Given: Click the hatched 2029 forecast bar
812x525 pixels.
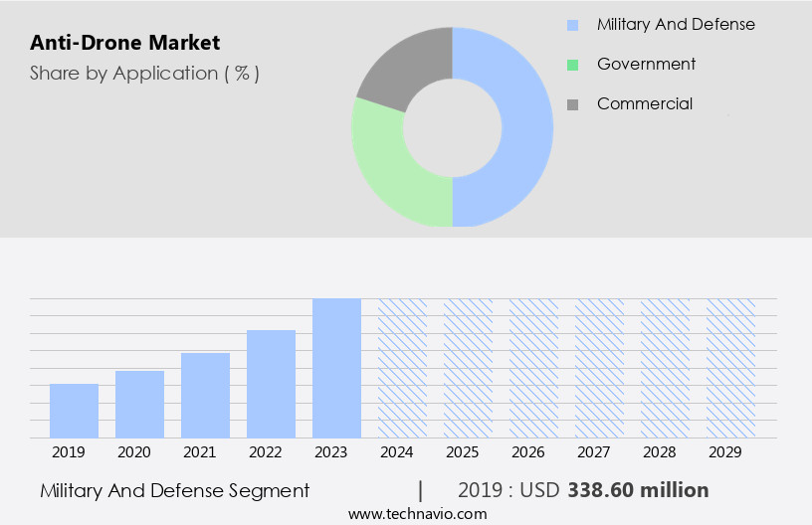Looking at the screenshot, I should point(730,368).
